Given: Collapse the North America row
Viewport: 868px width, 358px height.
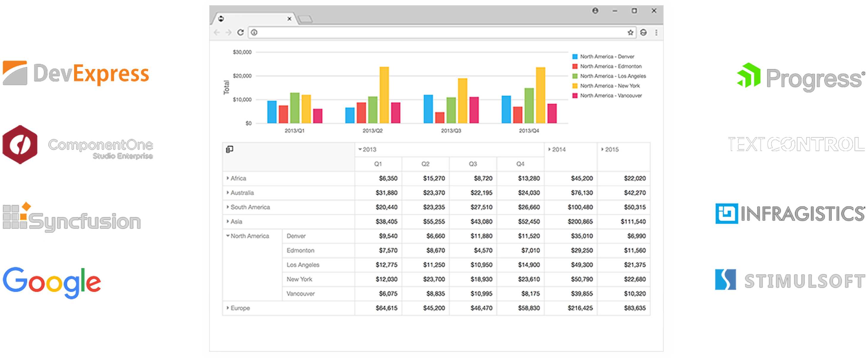Looking at the screenshot, I should pyautogui.click(x=227, y=236).
